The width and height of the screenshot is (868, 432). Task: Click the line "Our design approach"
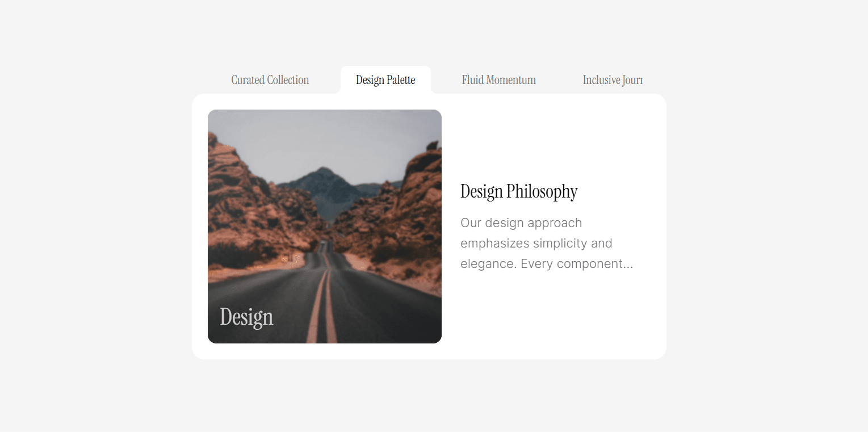click(x=521, y=223)
